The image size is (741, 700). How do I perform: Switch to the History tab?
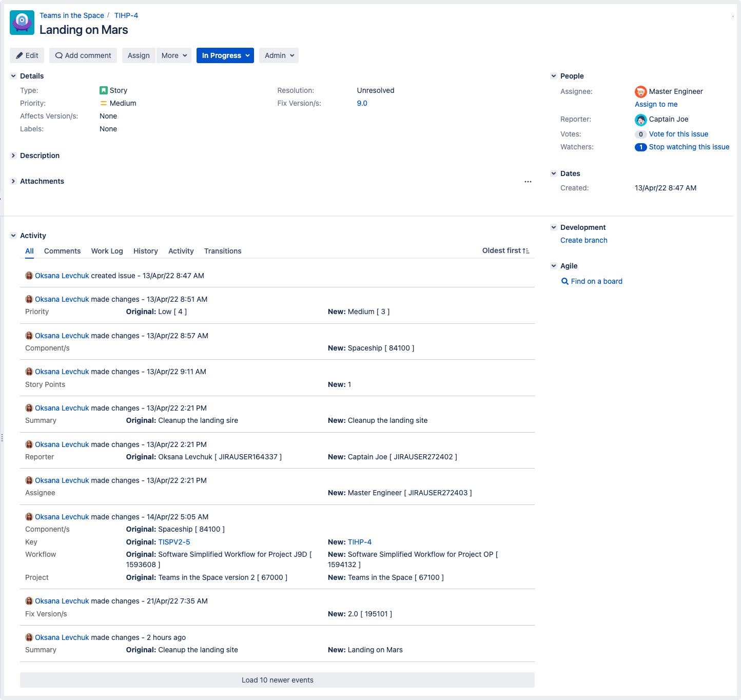pos(145,251)
